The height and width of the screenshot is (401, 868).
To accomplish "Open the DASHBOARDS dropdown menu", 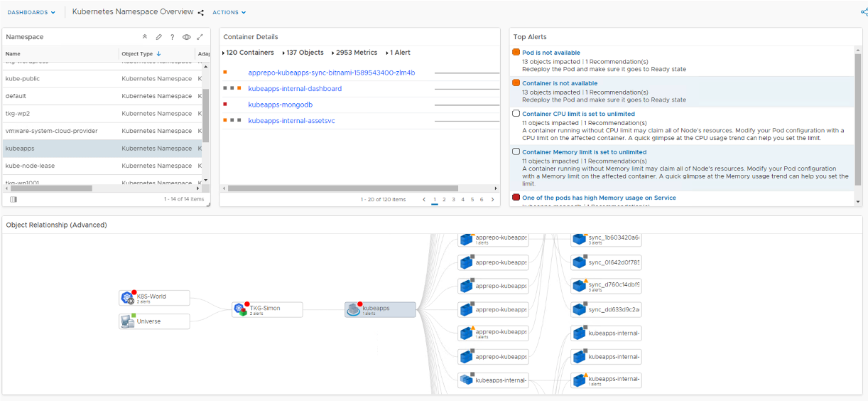I will (31, 12).
